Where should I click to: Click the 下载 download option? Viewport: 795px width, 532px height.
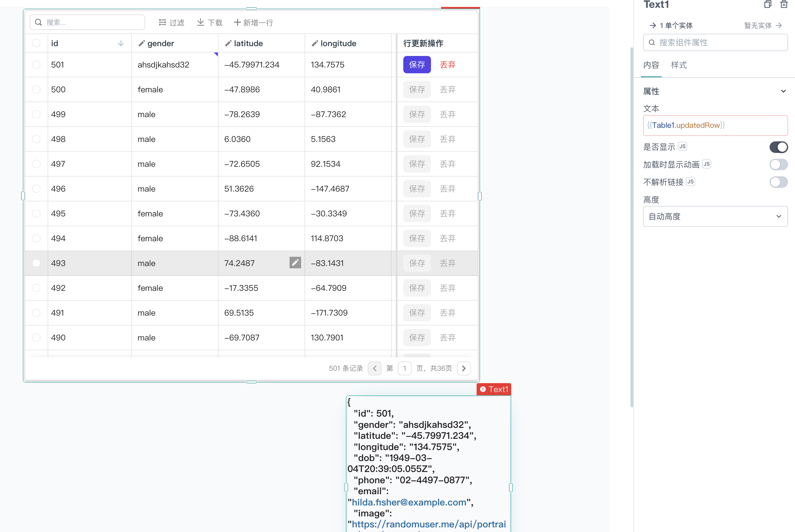(210, 23)
